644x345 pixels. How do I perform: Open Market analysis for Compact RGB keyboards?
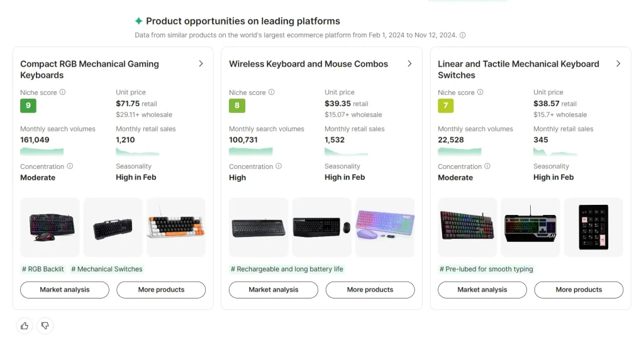coord(65,290)
